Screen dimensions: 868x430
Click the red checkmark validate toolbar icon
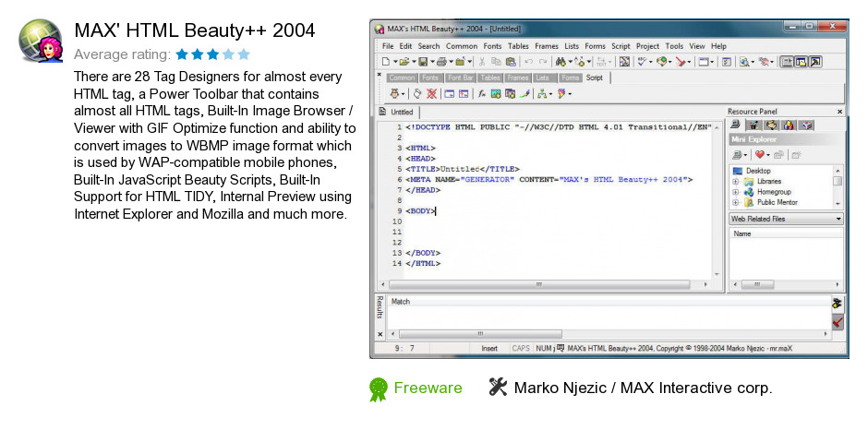coord(681,62)
